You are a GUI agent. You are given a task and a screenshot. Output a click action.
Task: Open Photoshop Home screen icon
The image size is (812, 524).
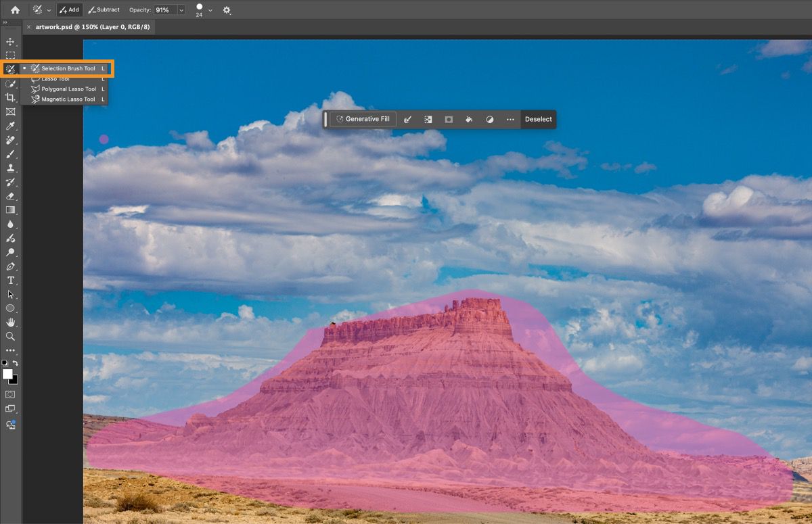click(x=15, y=9)
